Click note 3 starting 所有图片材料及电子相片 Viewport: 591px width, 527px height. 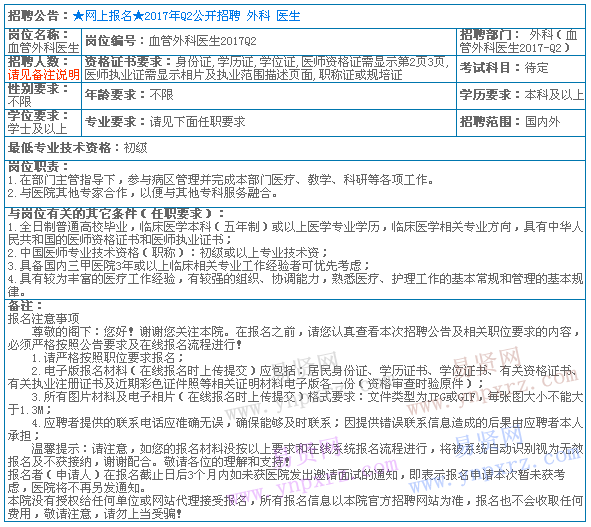pos(295,403)
